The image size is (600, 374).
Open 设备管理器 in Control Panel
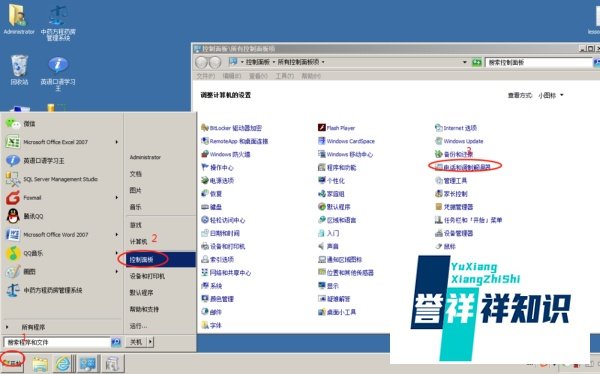(454, 233)
